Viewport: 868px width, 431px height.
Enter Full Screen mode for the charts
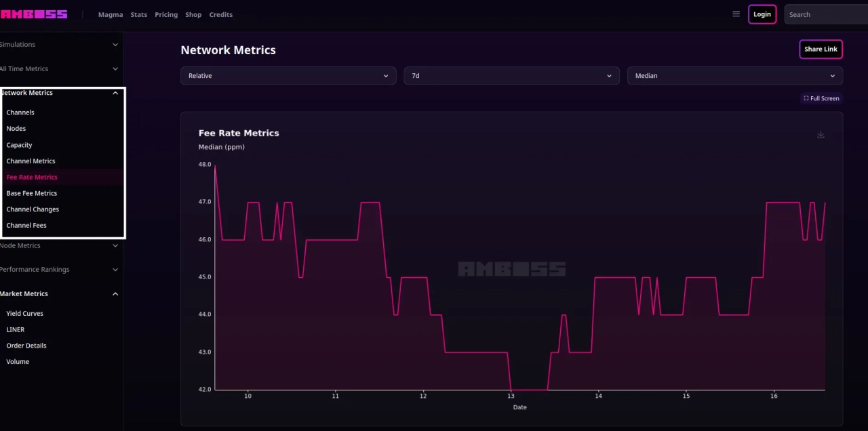[821, 98]
